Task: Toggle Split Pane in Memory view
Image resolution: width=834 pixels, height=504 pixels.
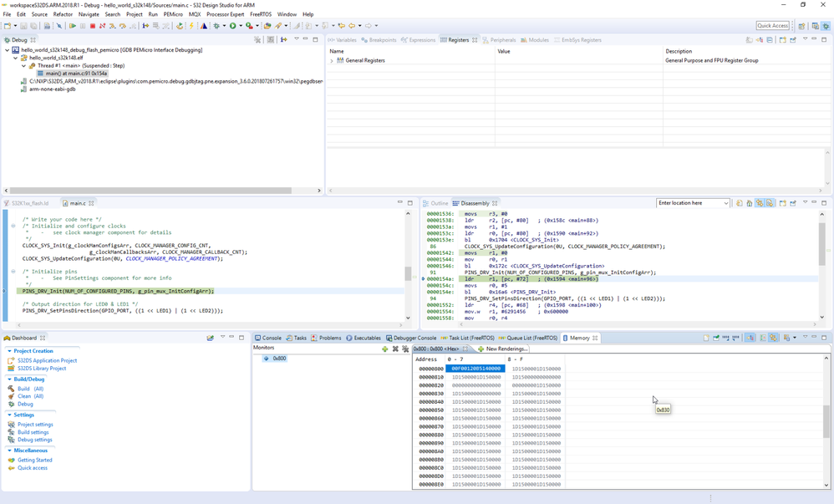Action: tap(763, 338)
